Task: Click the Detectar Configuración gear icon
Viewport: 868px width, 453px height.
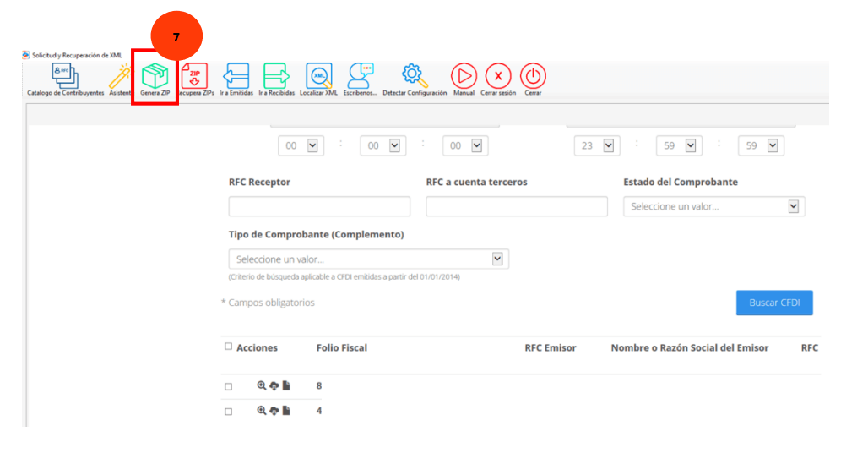Action: (414, 77)
